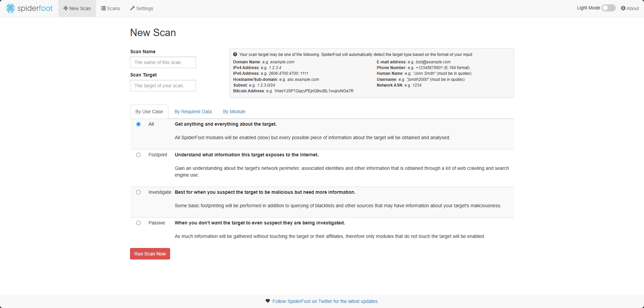Viewport: 644px width, 308px height.
Task: Click the Run Scan Now button
Action: [150, 254]
